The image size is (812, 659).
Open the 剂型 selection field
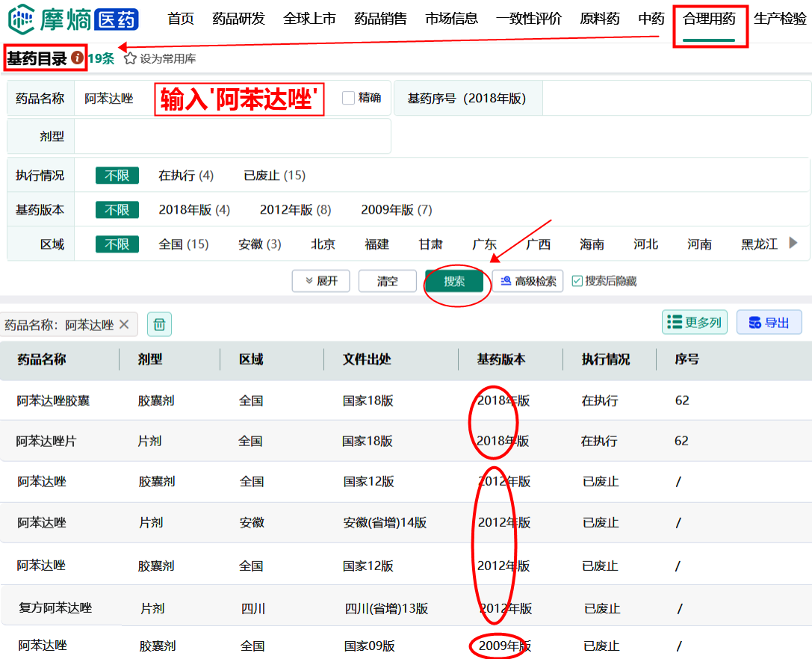coord(232,137)
